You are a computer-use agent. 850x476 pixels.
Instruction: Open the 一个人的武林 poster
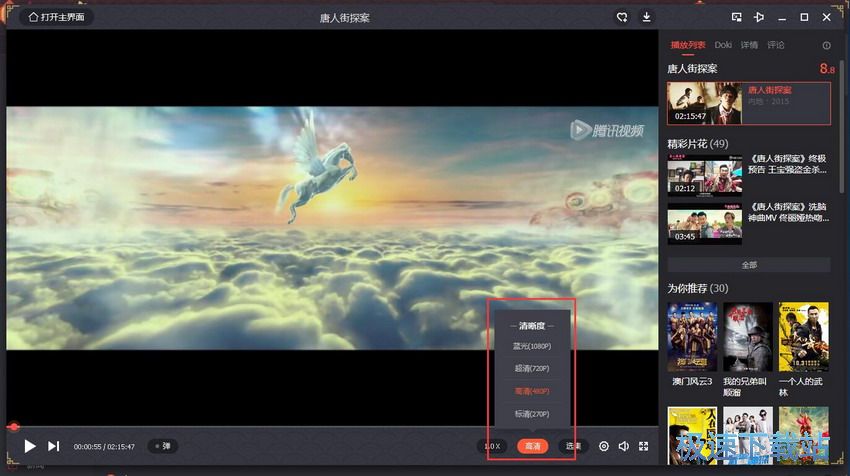coord(803,337)
